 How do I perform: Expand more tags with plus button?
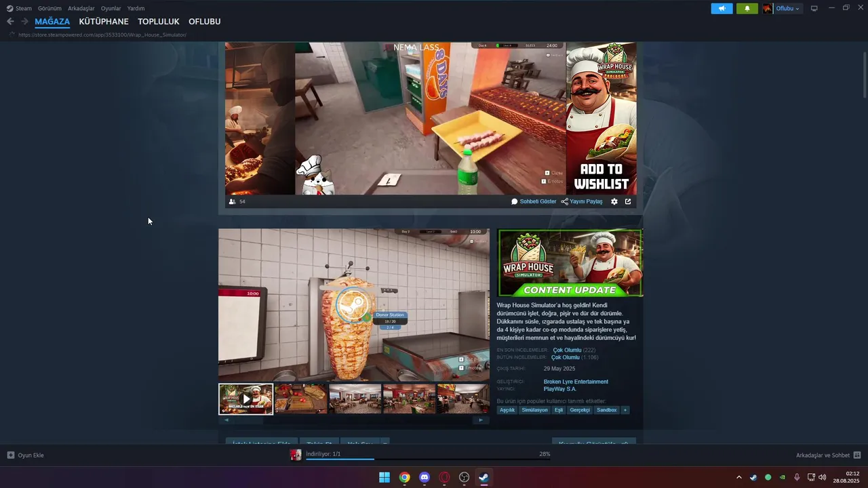click(x=625, y=410)
